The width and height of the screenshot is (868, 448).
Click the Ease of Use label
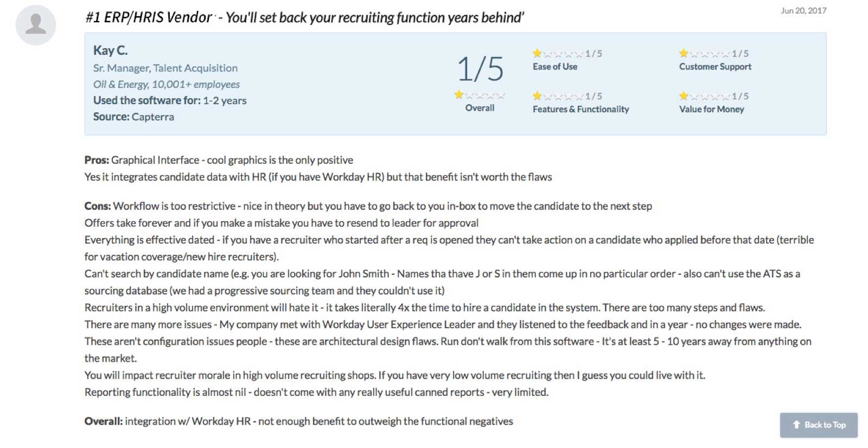pyautogui.click(x=555, y=67)
